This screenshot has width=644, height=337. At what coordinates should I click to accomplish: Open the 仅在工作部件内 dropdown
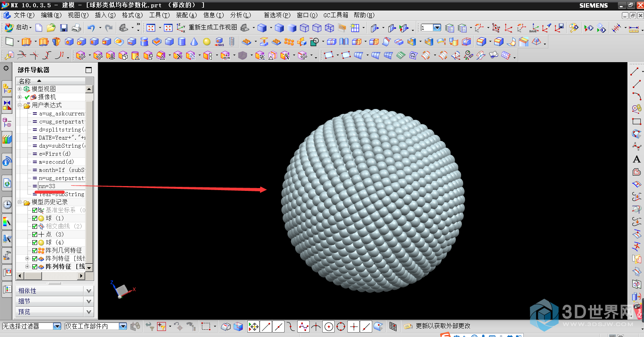coord(123,326)
